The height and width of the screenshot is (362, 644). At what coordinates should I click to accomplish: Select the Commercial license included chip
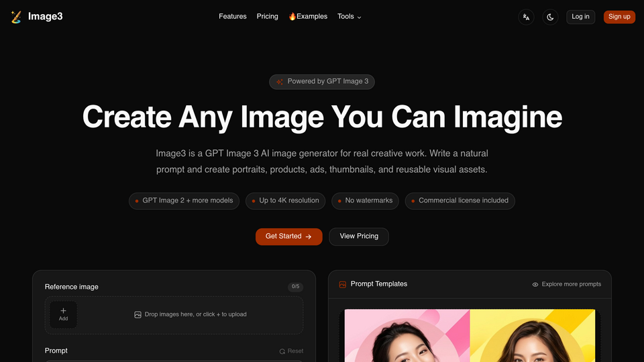click(x=460, y=200)
